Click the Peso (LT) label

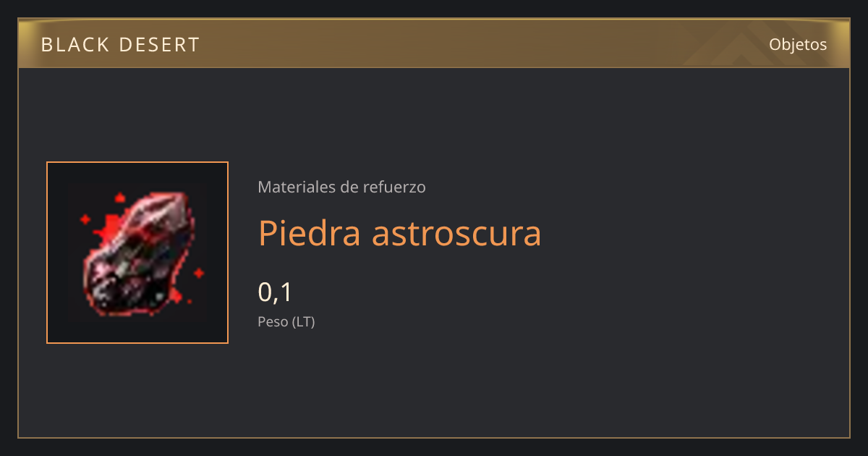click(x=286, y=322)
